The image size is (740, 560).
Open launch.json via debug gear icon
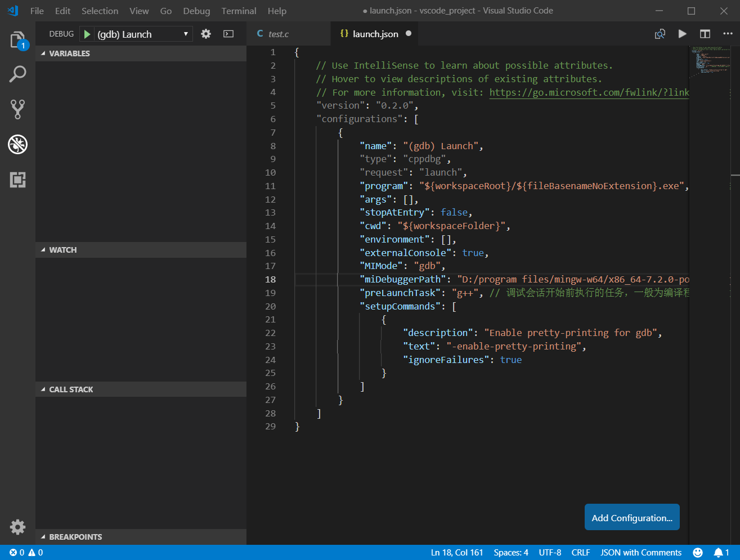(206, 34)
